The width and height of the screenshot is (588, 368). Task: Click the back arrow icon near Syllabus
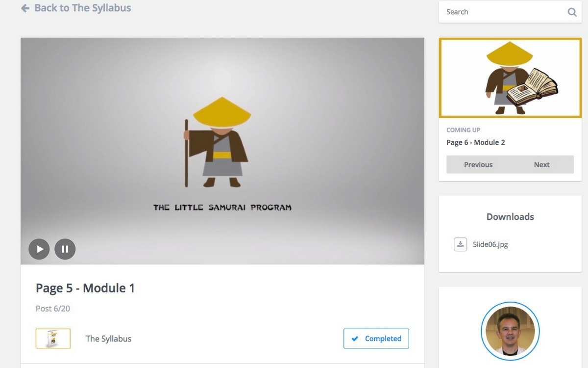click(x=25, y=8)
